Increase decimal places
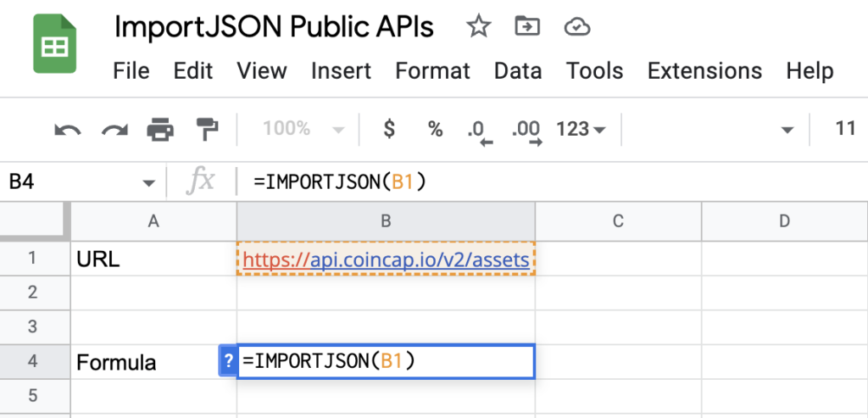The image size is (868, 418). (526, 131)
